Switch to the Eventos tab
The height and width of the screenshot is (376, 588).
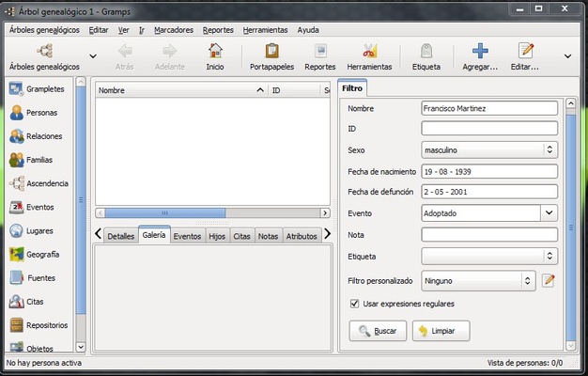click(187, 236)
